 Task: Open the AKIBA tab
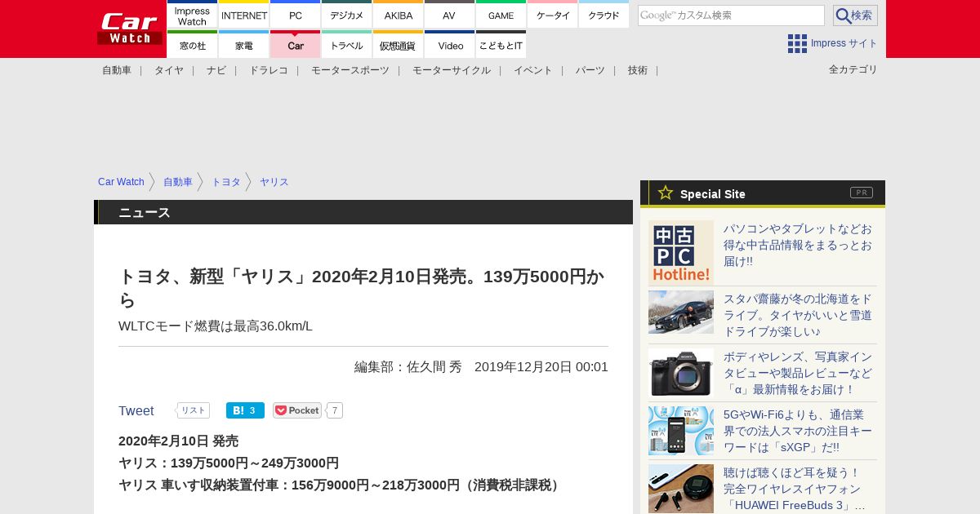(x=398, y=15)
